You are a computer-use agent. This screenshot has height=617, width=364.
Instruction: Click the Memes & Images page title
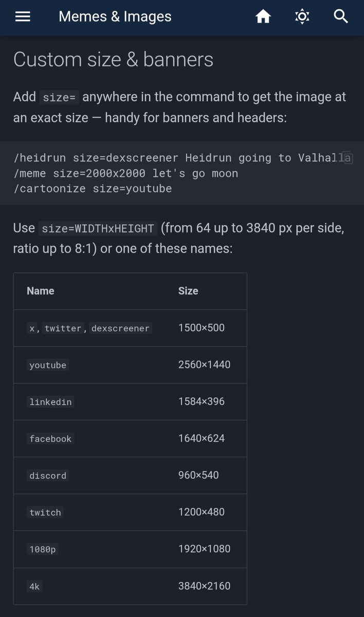[115, 16]
